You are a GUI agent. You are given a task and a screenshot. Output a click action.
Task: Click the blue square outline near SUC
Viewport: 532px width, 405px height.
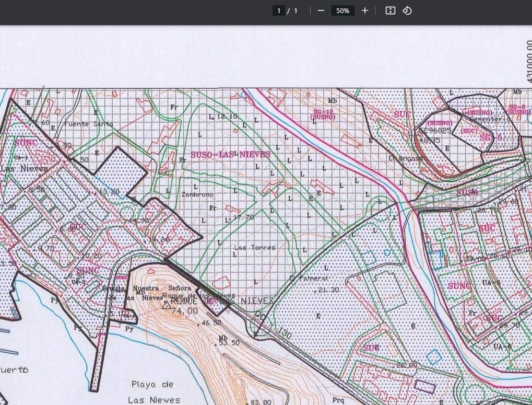(x=433, y=357)
